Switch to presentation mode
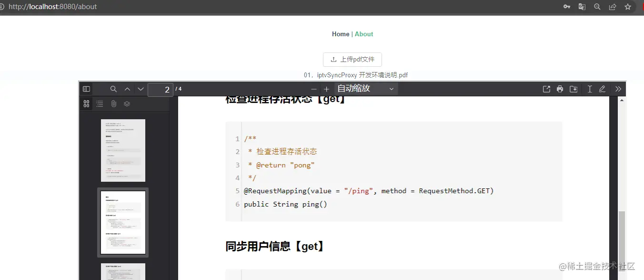Image resolution: width=644 pixels, height=280 pixels. (546, 89)
